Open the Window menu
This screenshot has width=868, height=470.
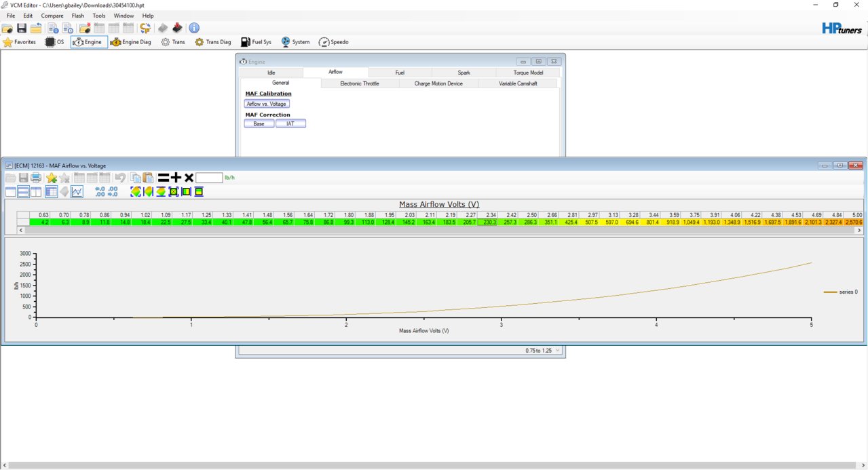[x=124, y=16]
